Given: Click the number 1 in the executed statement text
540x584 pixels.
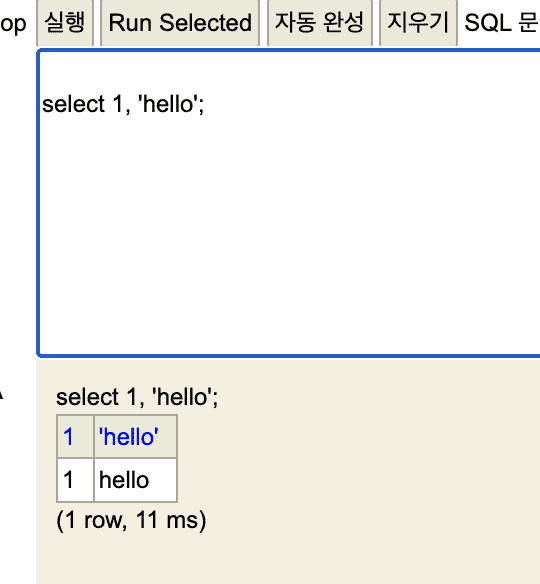Looking at the screenshot, I should pyautogui.click(x=132, y=397).
